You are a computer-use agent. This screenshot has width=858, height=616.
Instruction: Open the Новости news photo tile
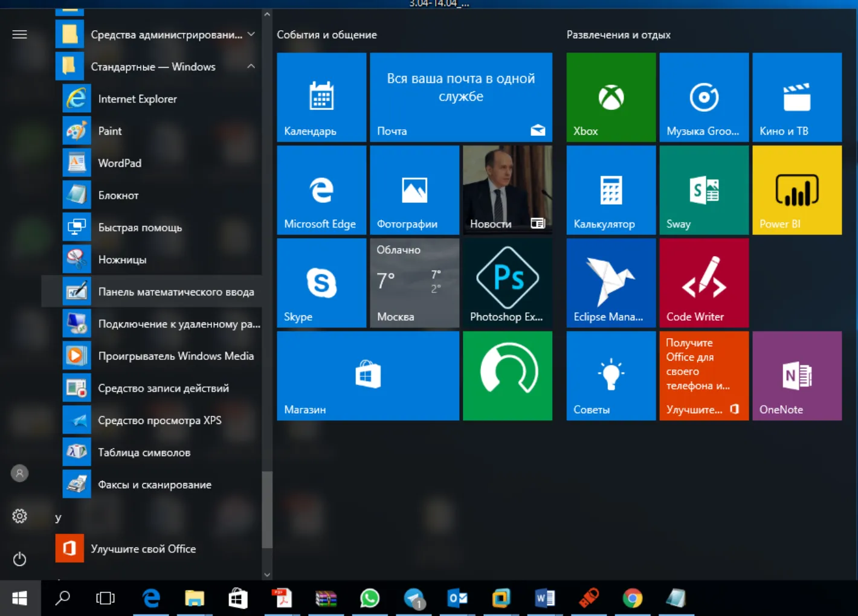(507, 190)
